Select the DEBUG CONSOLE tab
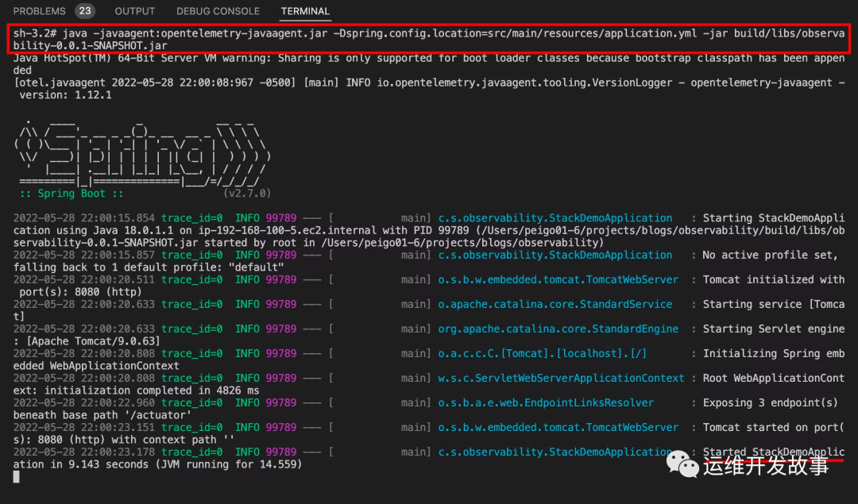The image size is (858, 504). coord(218,11)
